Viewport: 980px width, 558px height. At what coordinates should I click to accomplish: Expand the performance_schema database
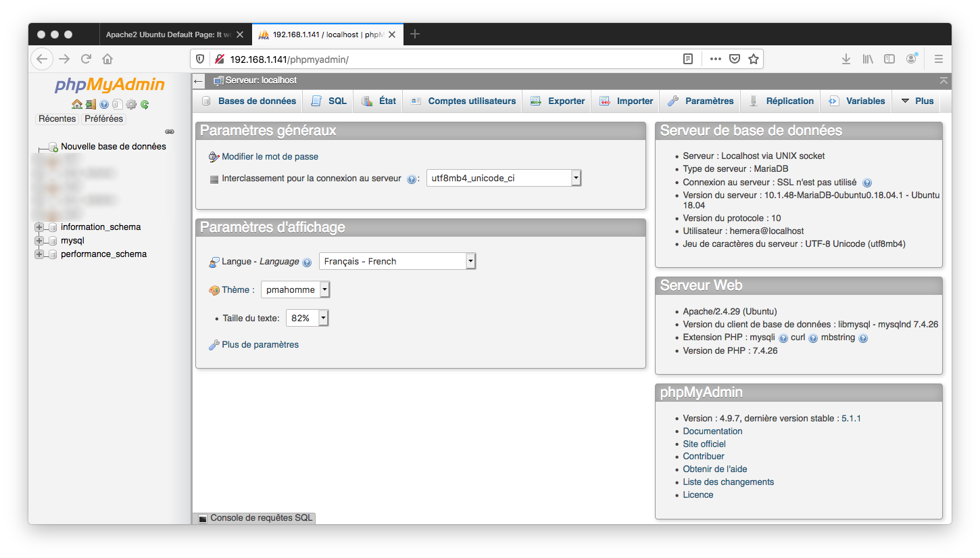tap(39, 254)
